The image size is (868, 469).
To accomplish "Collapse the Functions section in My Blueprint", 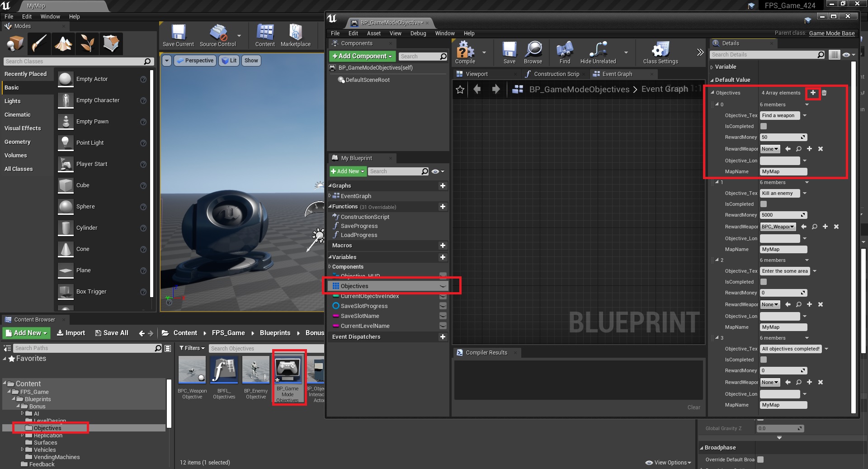I will (330, 207).
